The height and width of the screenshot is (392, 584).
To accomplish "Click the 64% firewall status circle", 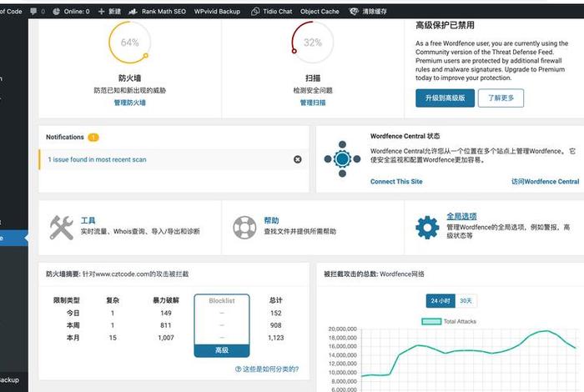I will (x=129, y=42).
